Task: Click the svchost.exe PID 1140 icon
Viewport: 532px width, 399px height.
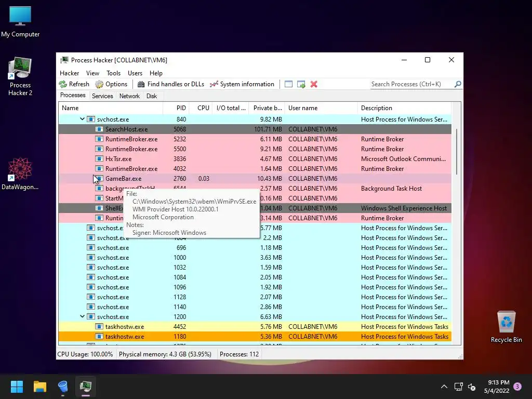Action: point(90,307)
